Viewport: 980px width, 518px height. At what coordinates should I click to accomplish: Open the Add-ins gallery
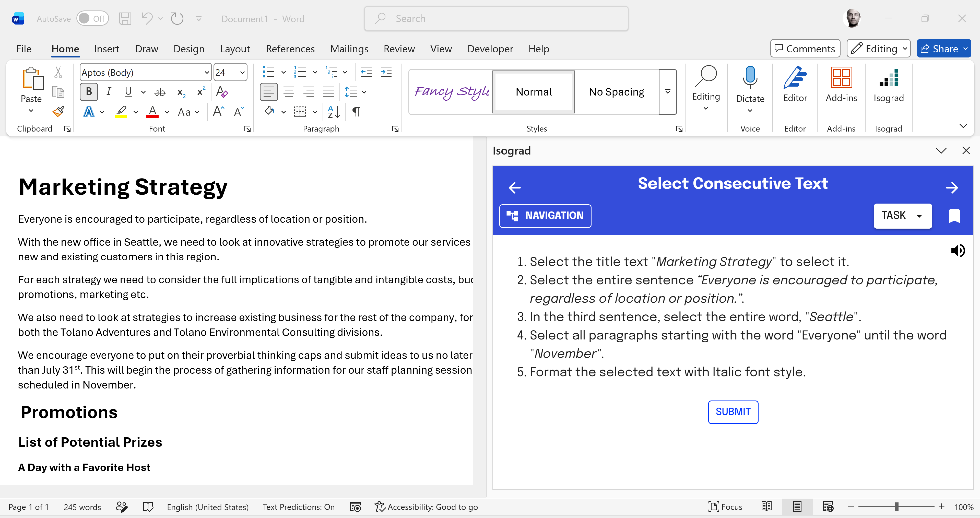point(841,85)
